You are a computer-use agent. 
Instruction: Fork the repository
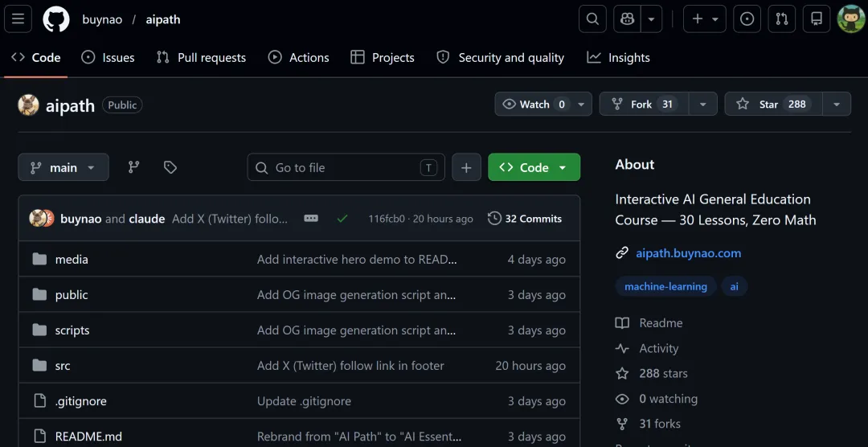pyautogui.click(x=644, y=105)
